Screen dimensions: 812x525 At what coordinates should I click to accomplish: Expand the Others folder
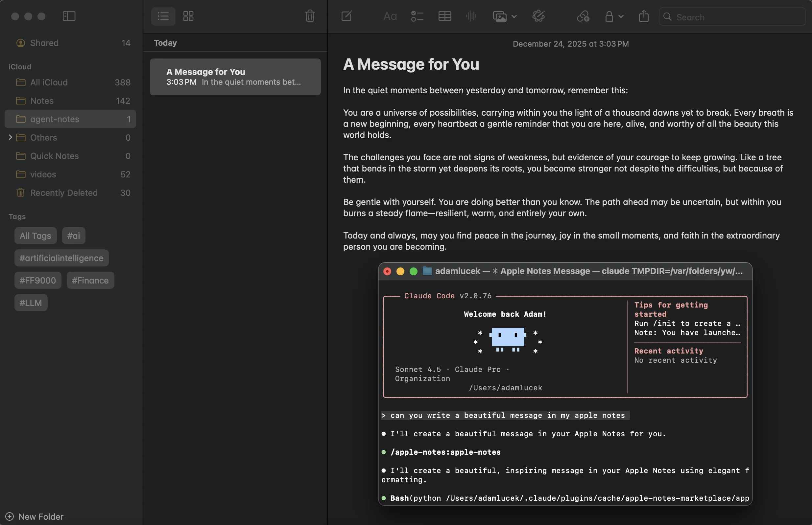[10, 137]
